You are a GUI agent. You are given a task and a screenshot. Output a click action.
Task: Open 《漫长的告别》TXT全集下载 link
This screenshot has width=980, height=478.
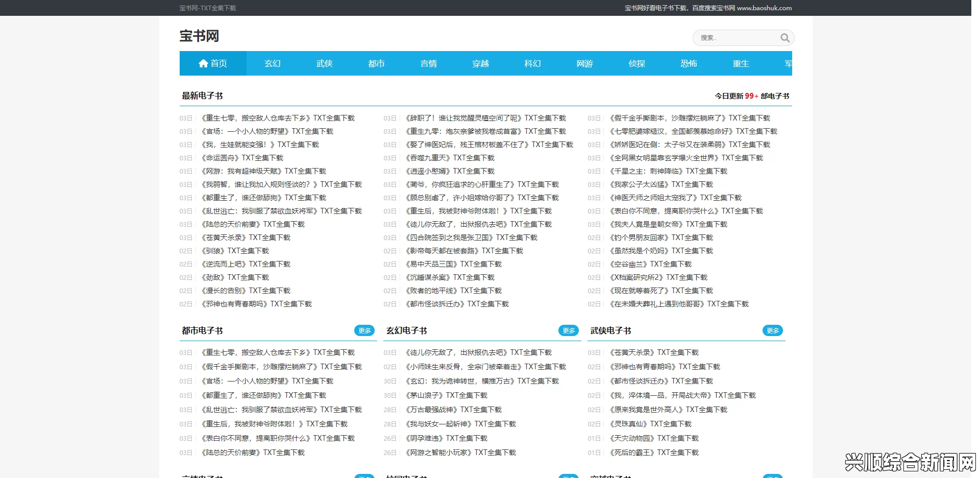pos(244,291)
